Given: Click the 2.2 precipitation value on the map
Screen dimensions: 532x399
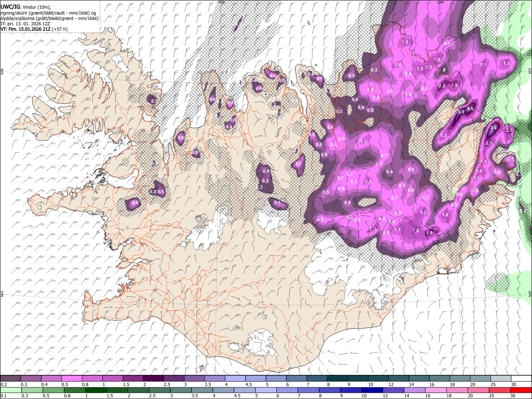Looking at the screenshot, I should pos(442,86).
